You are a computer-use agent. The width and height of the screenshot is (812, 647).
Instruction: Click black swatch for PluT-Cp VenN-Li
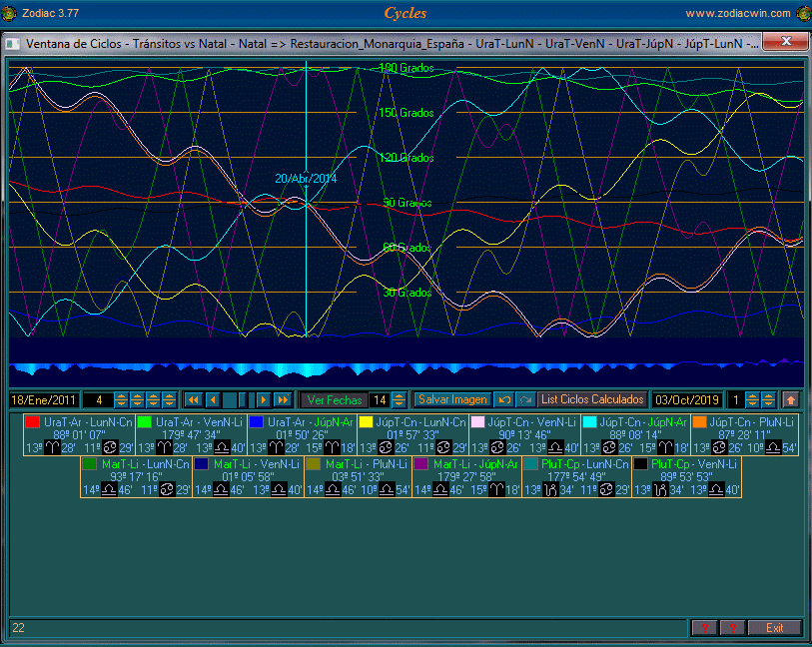[640, 463]
